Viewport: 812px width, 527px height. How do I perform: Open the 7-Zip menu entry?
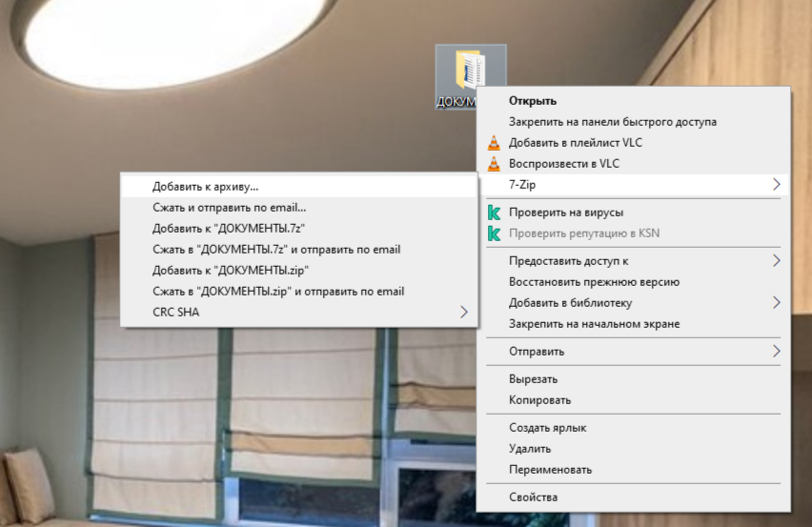(x=633, y=184)
